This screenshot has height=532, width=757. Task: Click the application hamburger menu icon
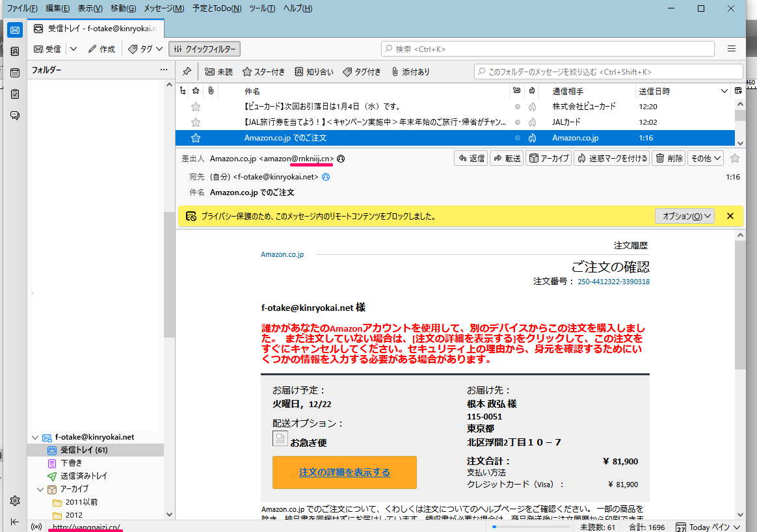[x=732, y=49]
